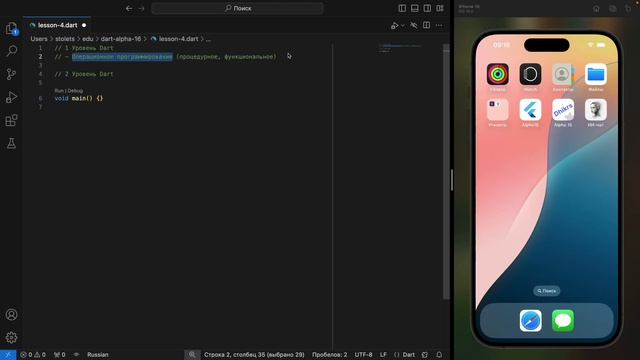Open the Source Control view

(x=11, y=74)
